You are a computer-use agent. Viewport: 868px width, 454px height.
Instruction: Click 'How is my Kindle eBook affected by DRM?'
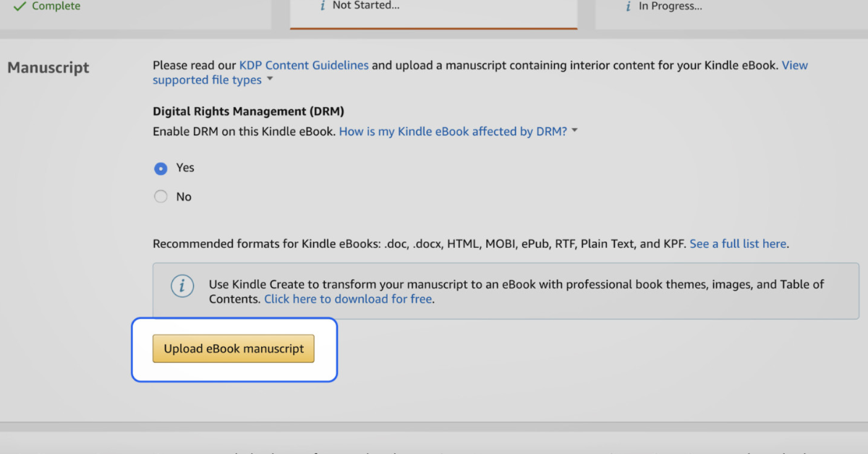453,132
